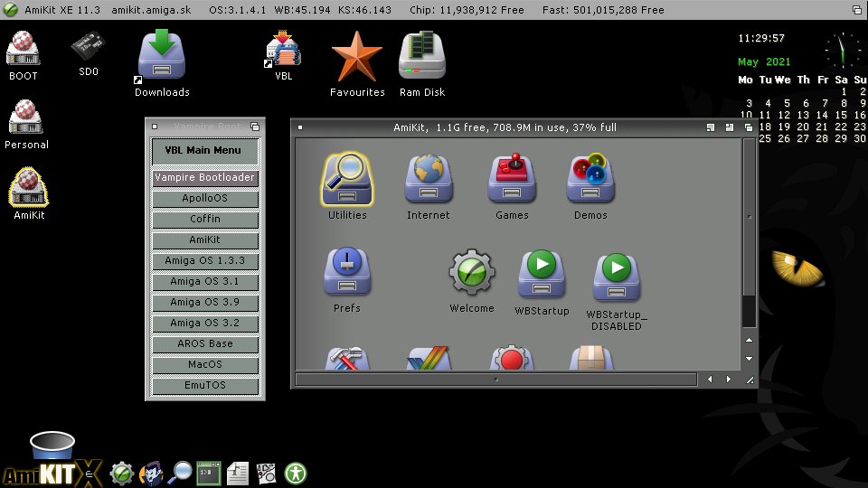Image resolution: width=868 pixels, height=488 pixels.
Task: Click the digital clock showing 11:29:57
Action: 761,38
